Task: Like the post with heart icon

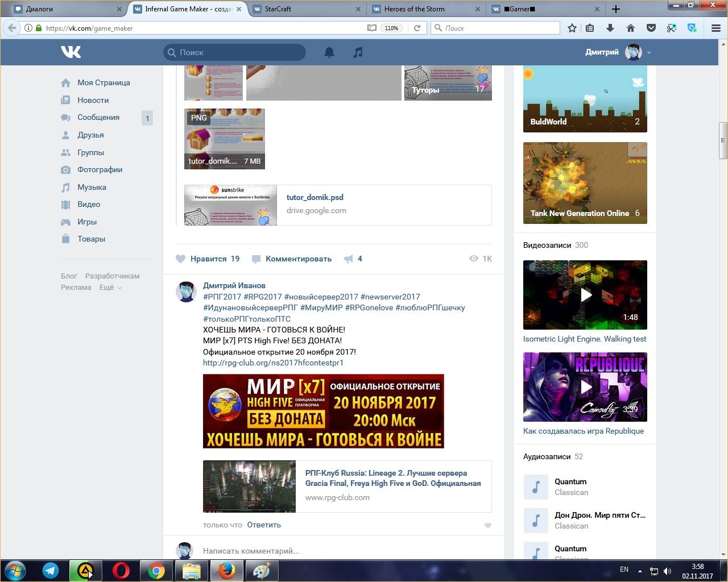Action: coord(181,259)
